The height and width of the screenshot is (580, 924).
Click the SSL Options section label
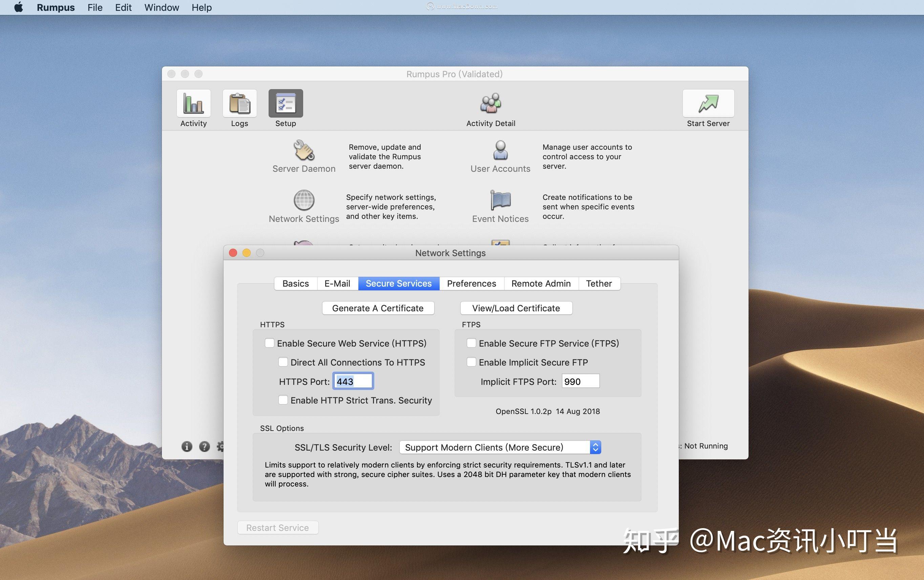pos(282,428)
